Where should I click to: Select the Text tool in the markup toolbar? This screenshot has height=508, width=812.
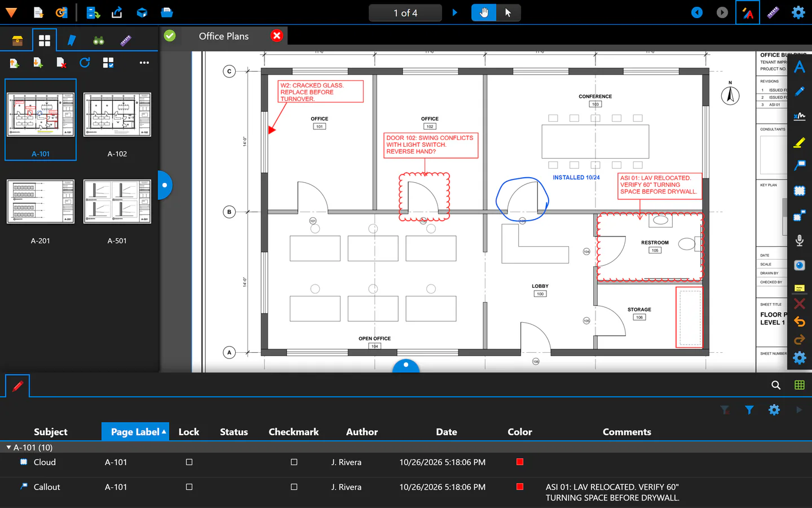point(800,67)
